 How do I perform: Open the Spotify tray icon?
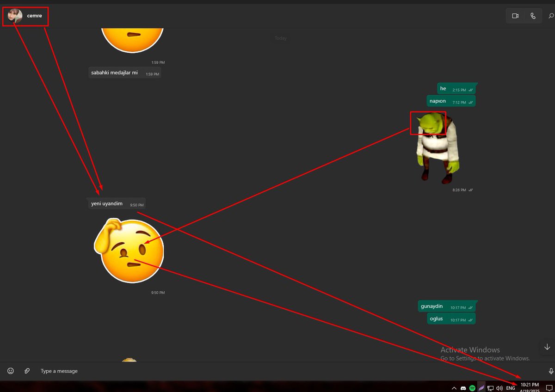(472, 388)
